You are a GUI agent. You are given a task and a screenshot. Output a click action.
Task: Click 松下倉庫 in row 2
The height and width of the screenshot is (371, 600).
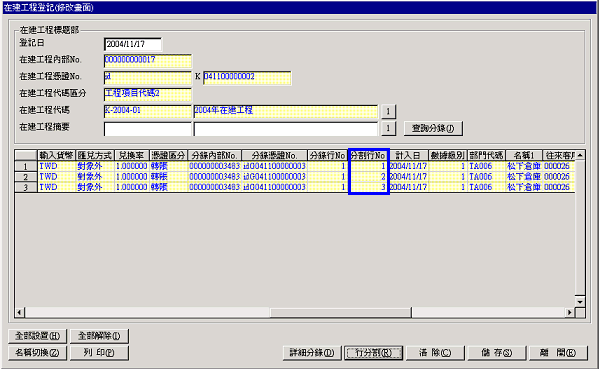(x=524, y=177)
